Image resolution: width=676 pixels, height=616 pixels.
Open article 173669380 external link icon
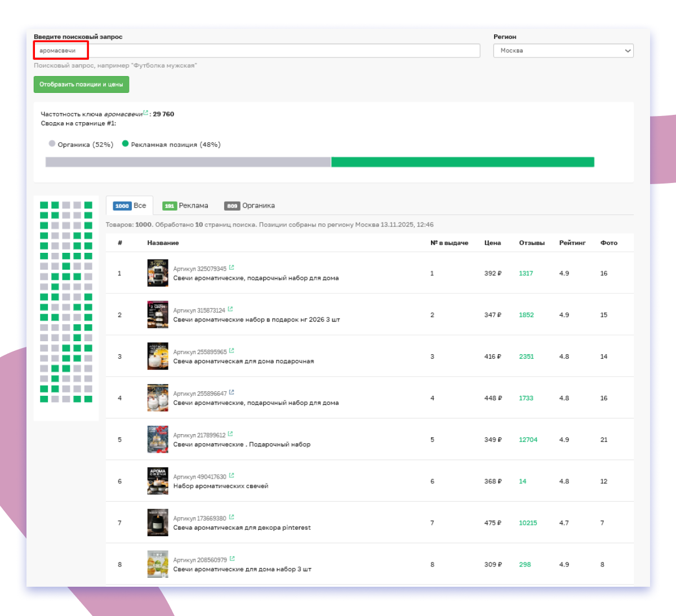232,516
